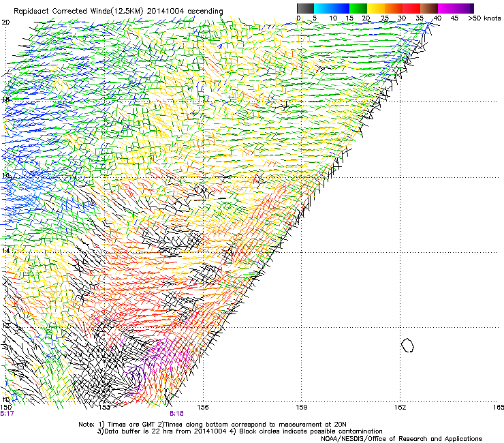Click the '>50 knots' legend label

pos(484,18)
